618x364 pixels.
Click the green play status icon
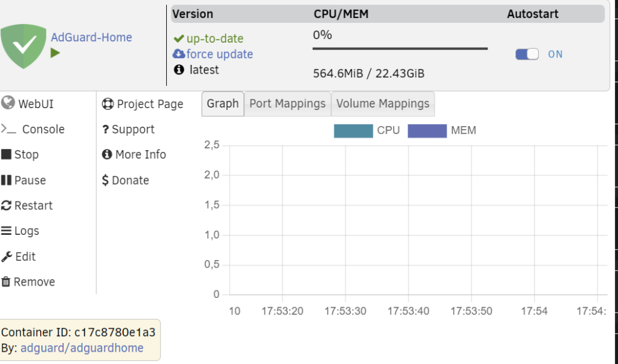pyautogui.click(x=55, y=53)
